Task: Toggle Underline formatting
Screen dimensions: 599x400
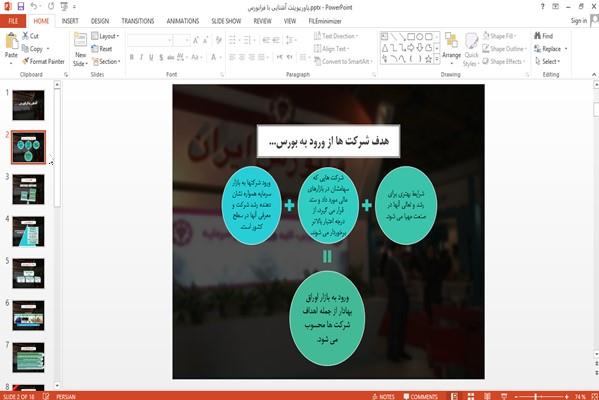Action: click(151, 57)
